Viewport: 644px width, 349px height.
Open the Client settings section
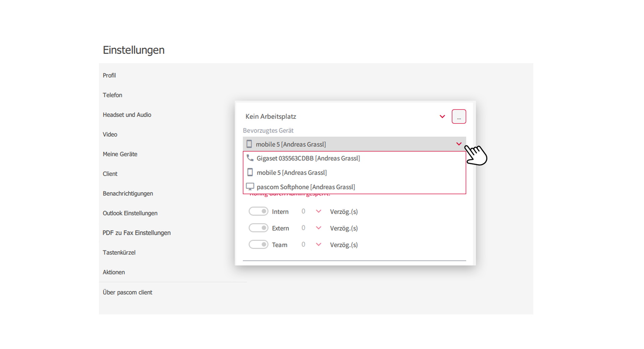coord(110,174)
